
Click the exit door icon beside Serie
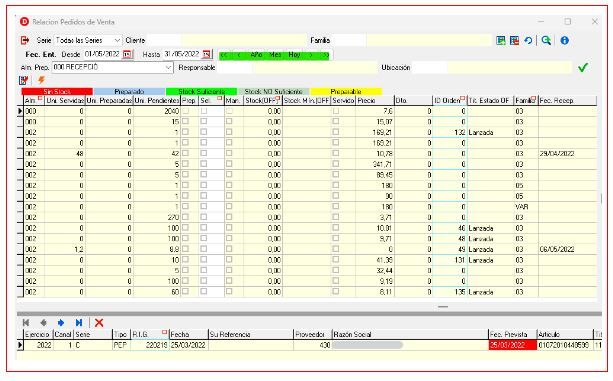[25, 40]
